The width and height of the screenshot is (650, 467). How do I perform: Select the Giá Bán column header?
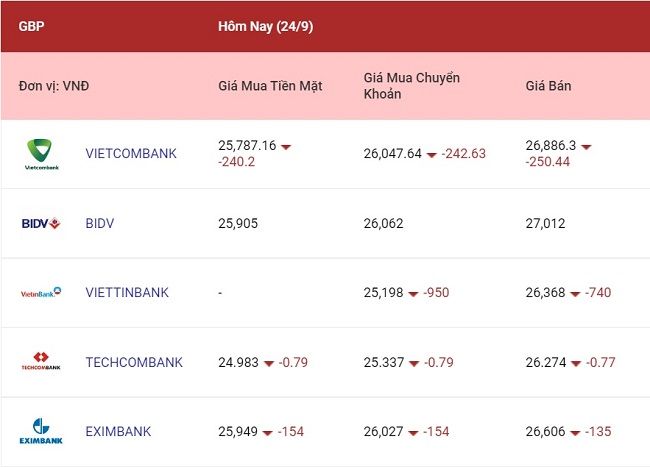548,86
